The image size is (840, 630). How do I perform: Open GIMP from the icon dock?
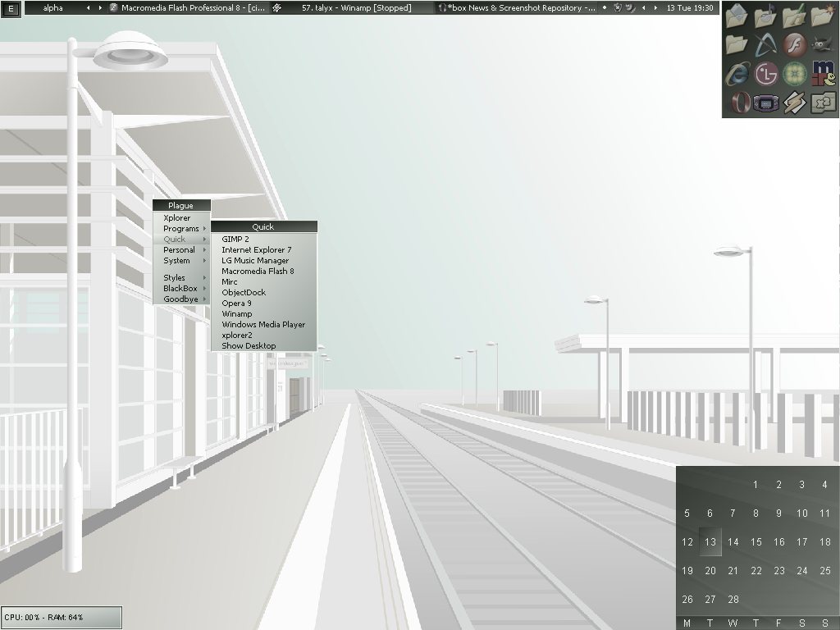(824, 44)
